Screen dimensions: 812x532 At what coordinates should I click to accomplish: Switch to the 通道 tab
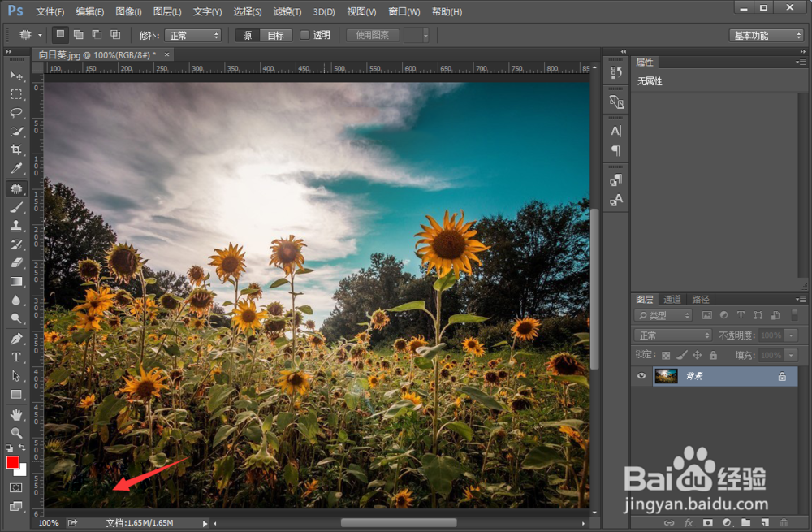672,300
